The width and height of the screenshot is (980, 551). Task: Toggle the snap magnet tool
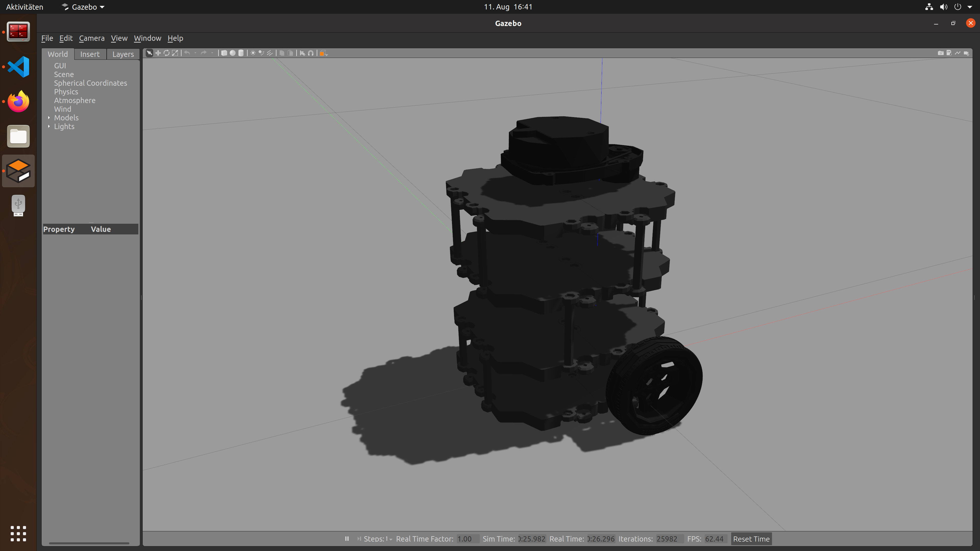[x=311, y=53]
